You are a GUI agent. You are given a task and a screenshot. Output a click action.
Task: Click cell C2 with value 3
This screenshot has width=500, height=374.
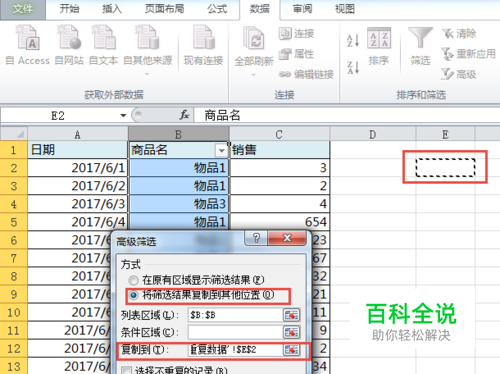[x=279, y=168]
